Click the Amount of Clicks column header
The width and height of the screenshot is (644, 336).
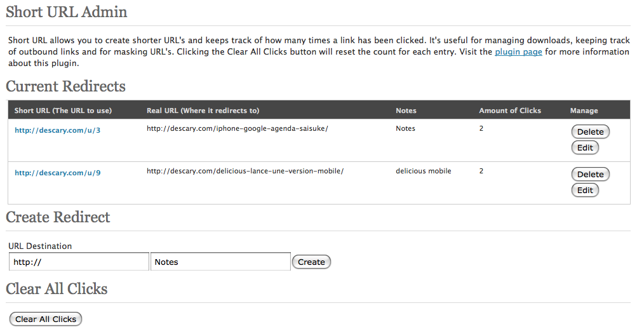(510, 111)
